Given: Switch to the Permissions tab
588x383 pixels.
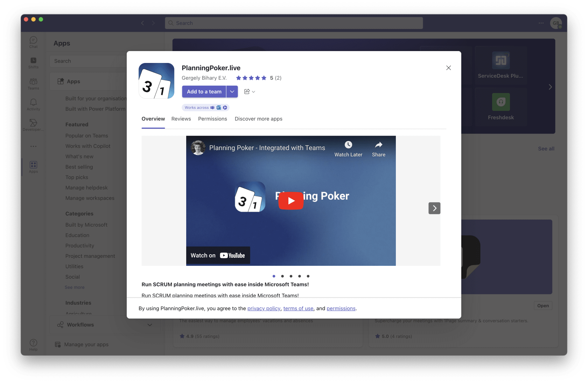Looking at the screenshot, I should click(x=212, y=119).
